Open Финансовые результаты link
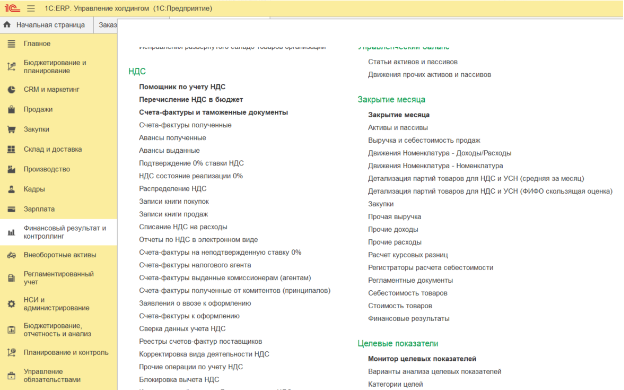 [x=409, y=318]
